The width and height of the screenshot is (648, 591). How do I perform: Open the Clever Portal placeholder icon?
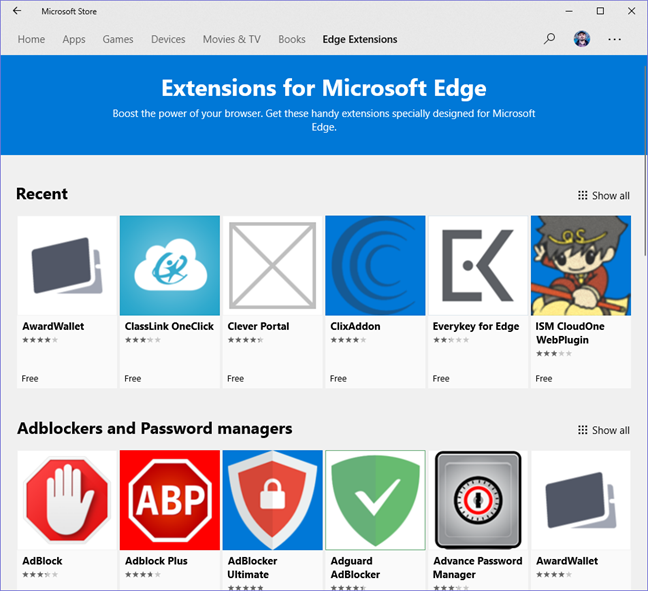coord(272,265)
